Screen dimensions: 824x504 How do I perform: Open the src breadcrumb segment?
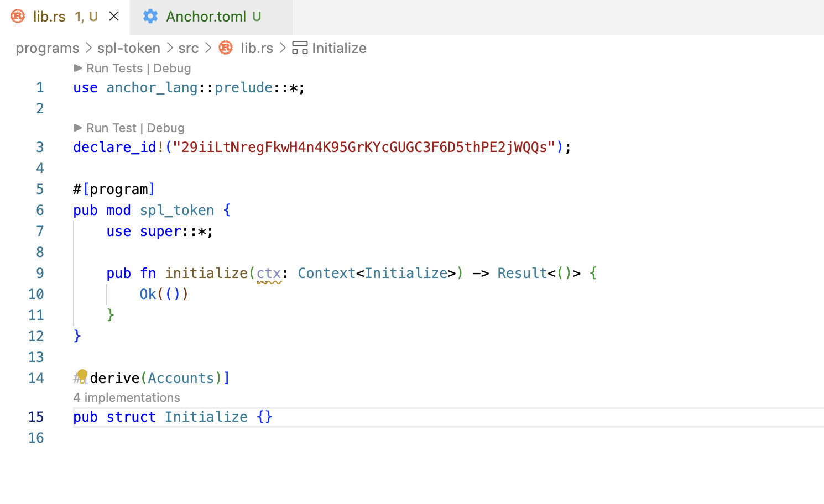(x=188, y=48)
